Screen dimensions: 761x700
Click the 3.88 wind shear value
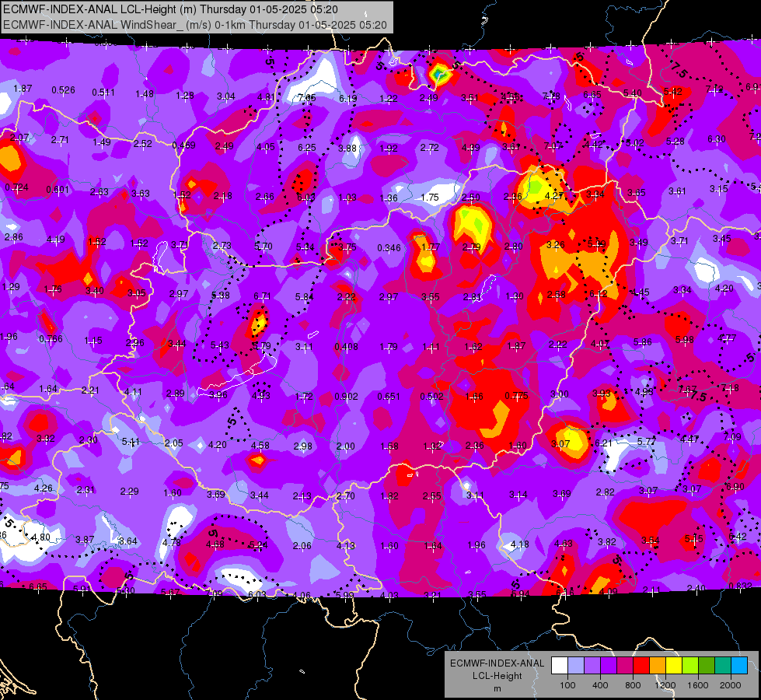(347, 148)
